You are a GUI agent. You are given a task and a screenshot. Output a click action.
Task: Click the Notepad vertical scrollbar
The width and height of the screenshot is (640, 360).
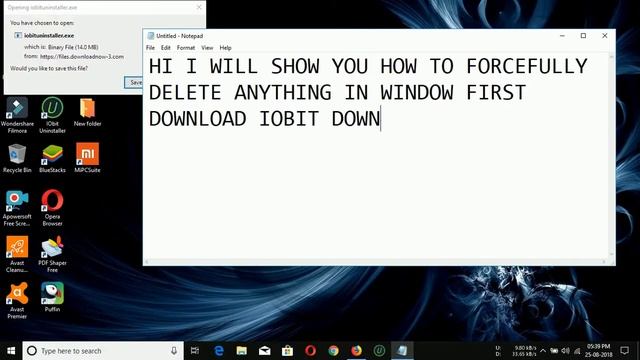click(x=611, y=156)
